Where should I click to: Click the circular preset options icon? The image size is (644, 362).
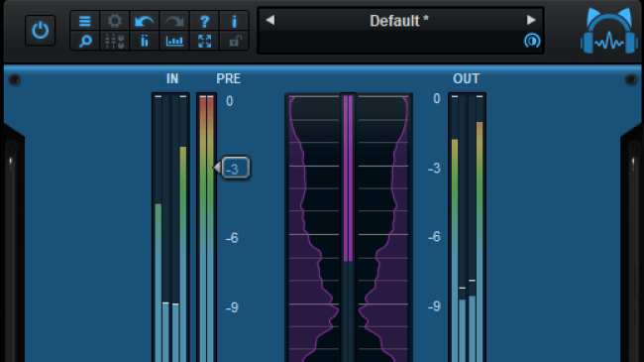532,41
